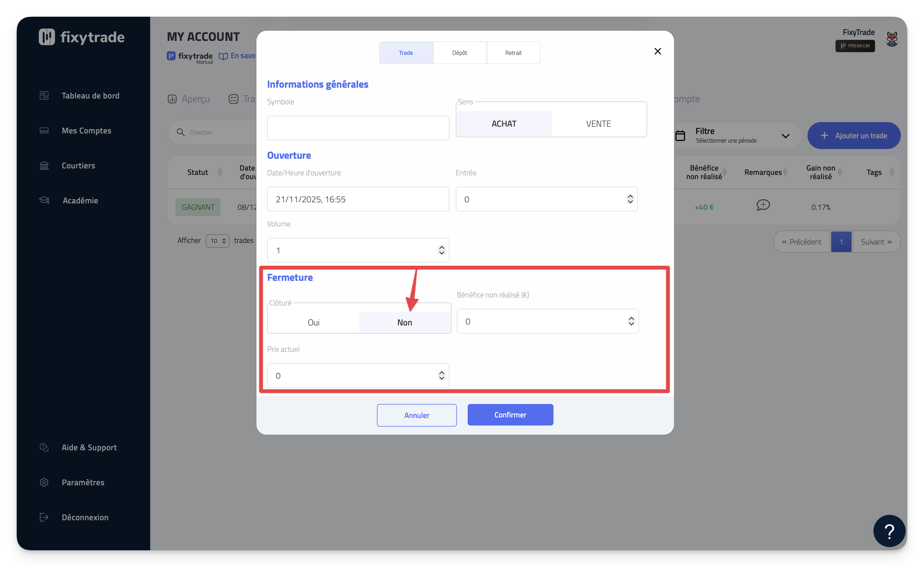Open the Afficher trades count dropdown

218,241
